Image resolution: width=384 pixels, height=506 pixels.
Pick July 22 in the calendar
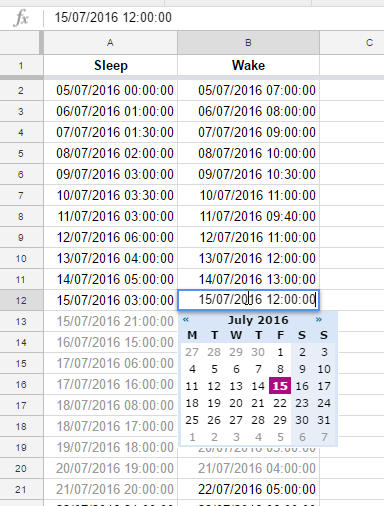[280, 403]
